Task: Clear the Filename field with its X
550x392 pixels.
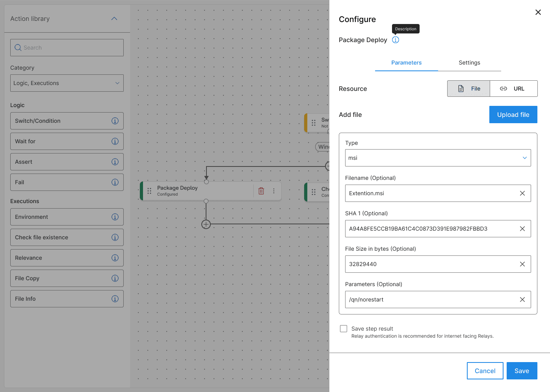Action: coord(522,193)
